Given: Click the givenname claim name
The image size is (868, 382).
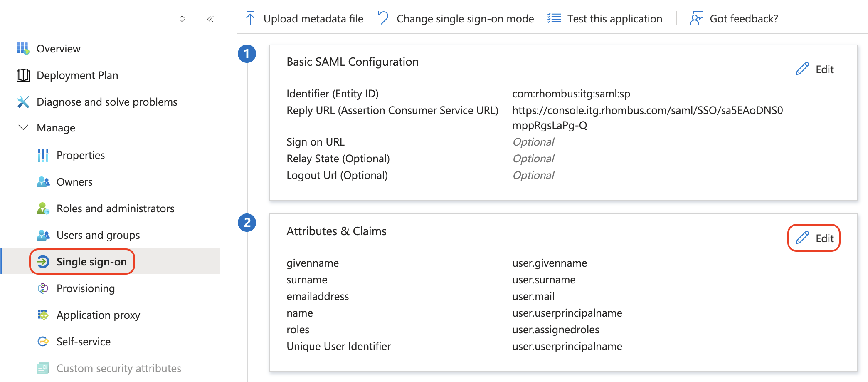Looking at the screenshot, I should [313, 263].
